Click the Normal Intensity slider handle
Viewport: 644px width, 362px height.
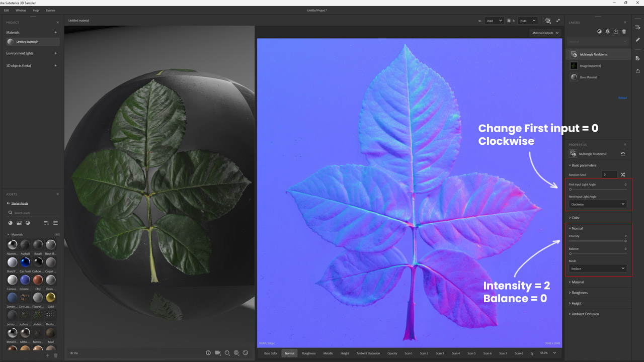coord(625,241)
